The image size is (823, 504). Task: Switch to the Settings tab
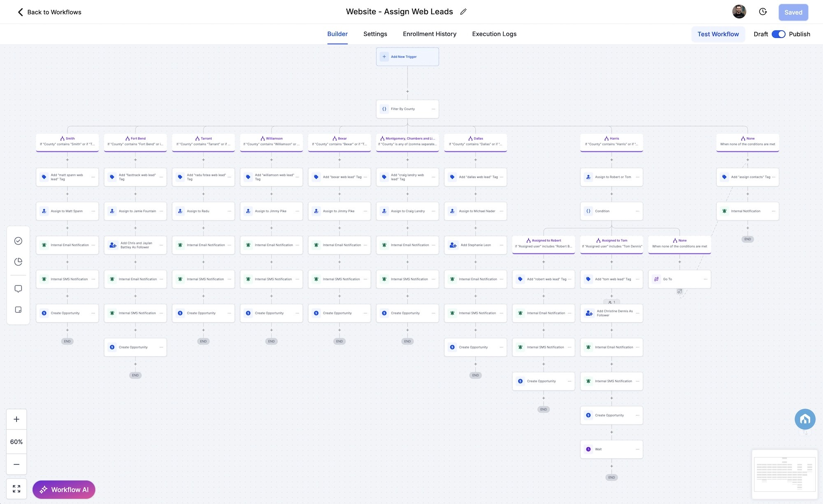pyautogui.click(x=375, y=34)
